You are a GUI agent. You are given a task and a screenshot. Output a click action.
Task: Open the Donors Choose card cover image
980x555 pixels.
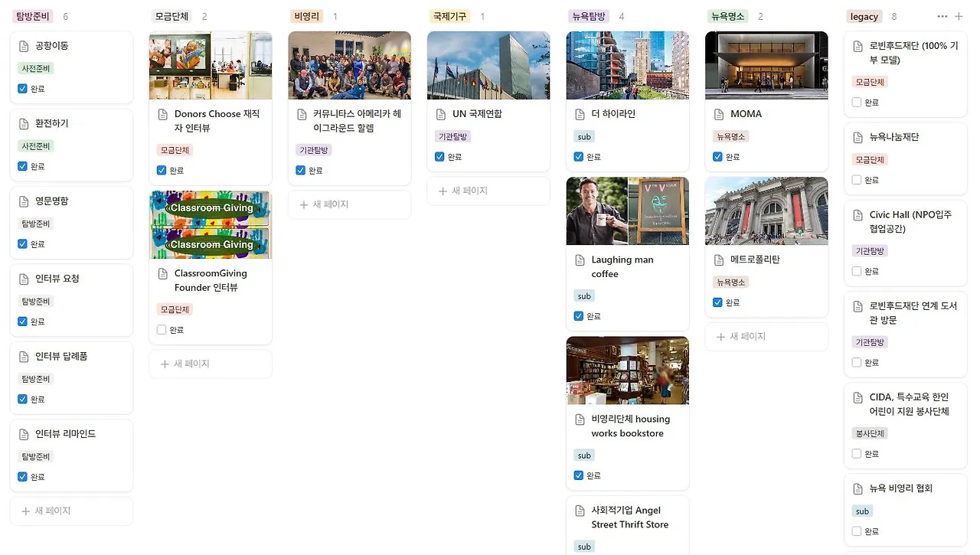point(211,65)
